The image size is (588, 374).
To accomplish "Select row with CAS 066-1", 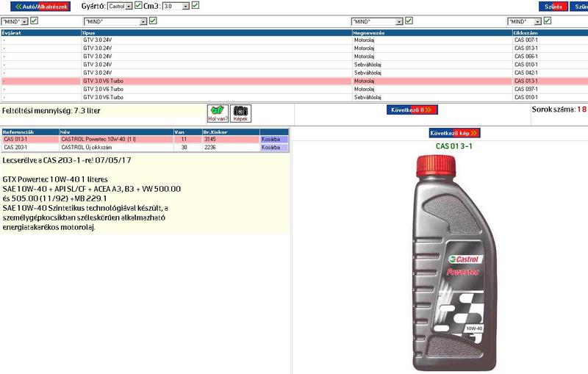I will click(x=295, y=57).
